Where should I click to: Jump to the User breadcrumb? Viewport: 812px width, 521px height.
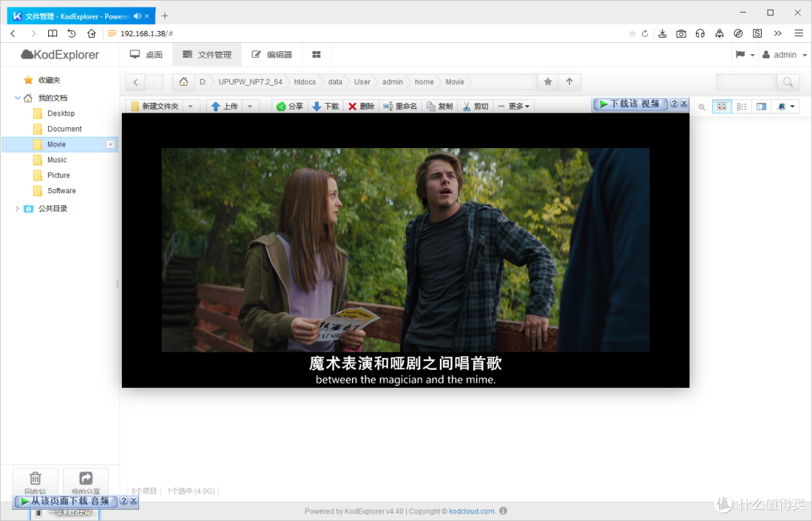pos(362,82)
